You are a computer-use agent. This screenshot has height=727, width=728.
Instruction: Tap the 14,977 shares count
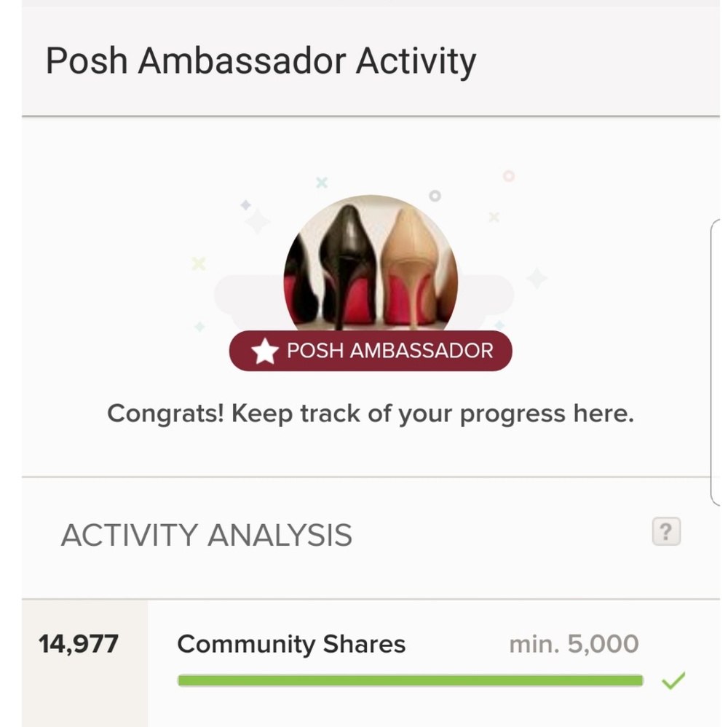79,644
